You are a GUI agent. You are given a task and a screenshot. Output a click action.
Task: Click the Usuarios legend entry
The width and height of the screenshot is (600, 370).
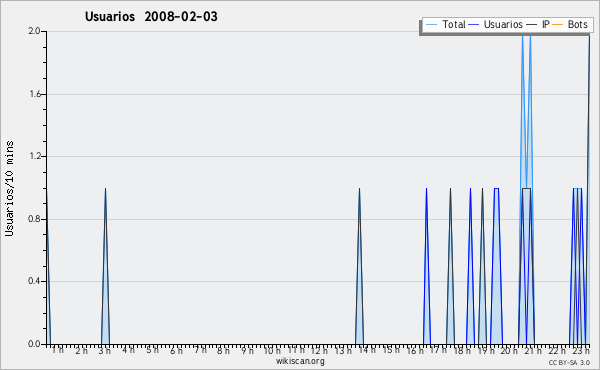[x=496, y=24]
